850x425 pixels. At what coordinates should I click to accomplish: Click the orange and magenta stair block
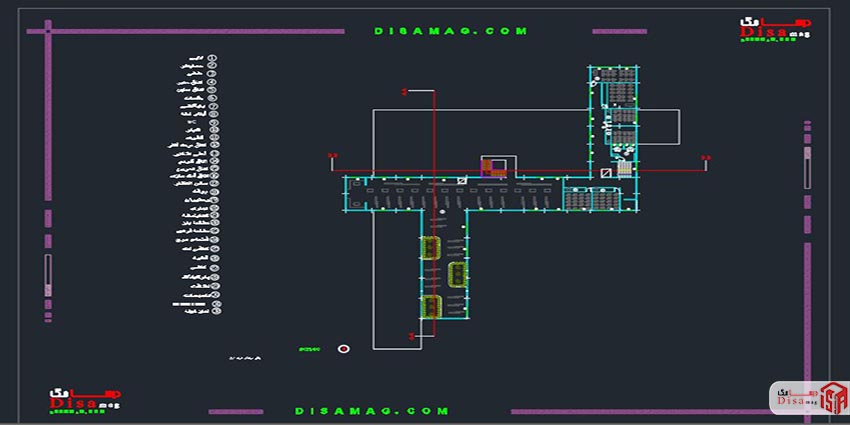(x=494, y=166)
